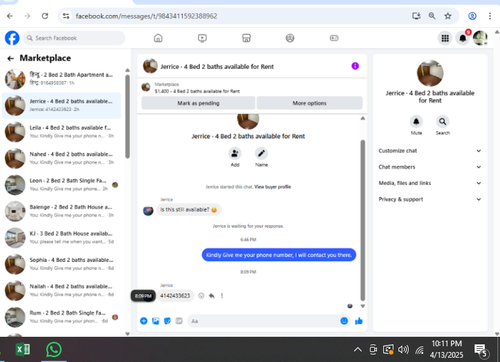Open Leila's 4 Bed 2 baths chat
This screenshot has width=500, height=362.
click(61, 132)
